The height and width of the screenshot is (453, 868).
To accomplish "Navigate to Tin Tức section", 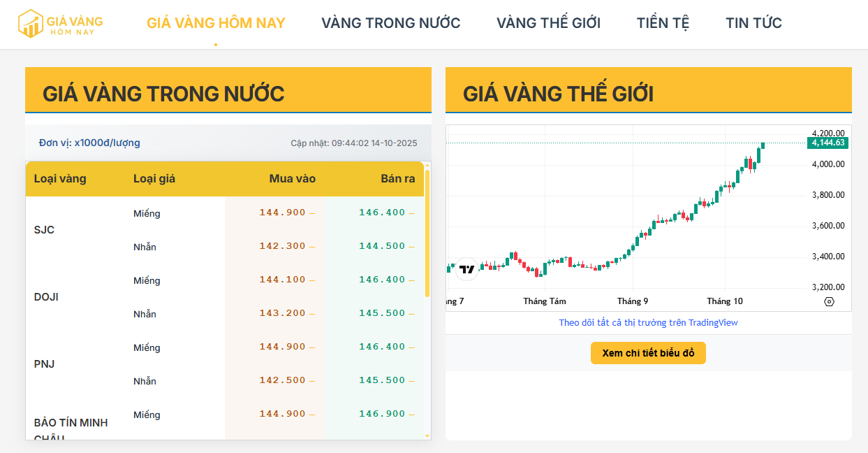I will click(x=753, y=23).
